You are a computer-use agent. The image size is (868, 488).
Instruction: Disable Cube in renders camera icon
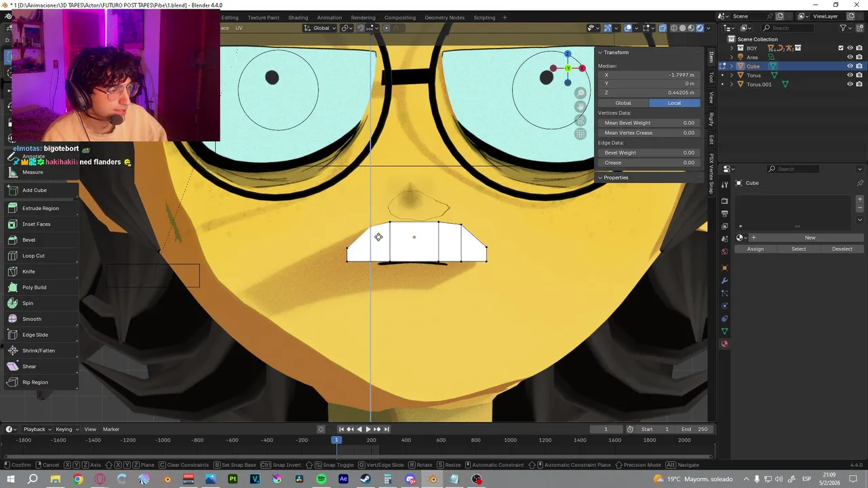[859, 66]
